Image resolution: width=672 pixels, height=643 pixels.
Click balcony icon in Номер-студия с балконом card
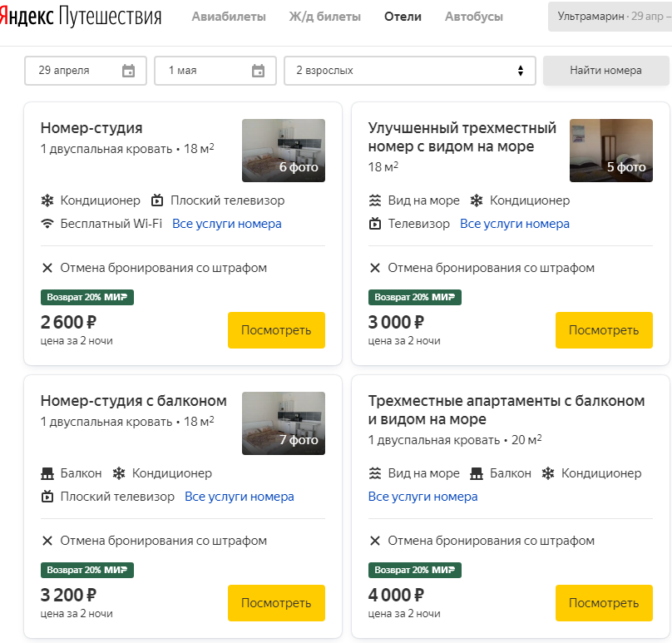(x=47, y=473)
